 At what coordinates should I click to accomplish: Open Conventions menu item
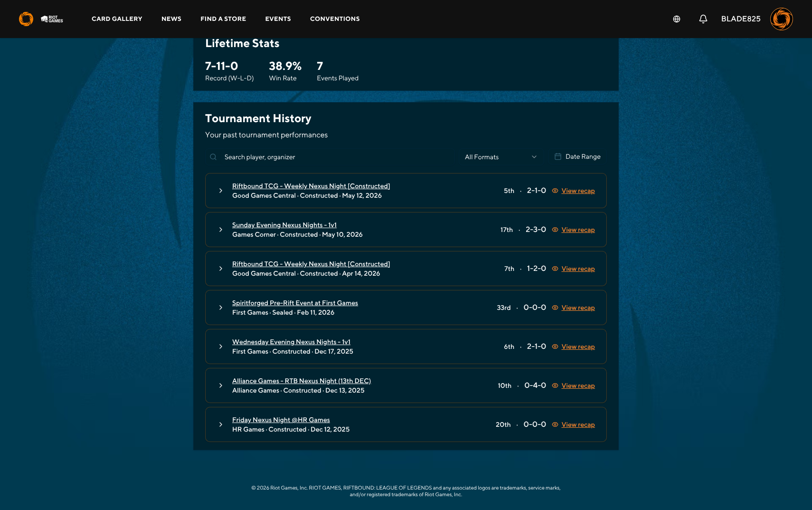pyautogui.click(x=335, y=19)
